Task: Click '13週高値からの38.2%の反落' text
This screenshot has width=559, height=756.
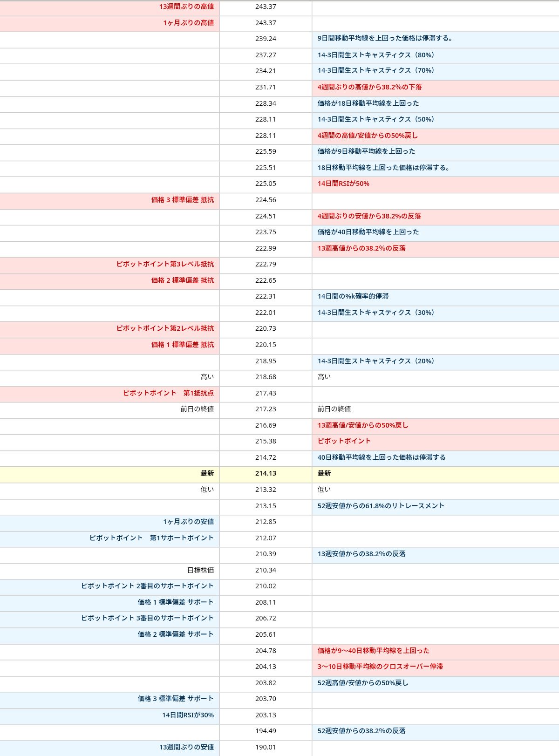Action: point(361,248)
